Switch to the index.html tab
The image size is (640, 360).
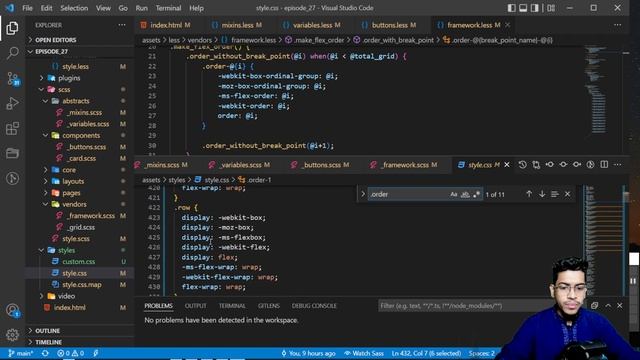(x=166, y=25)
